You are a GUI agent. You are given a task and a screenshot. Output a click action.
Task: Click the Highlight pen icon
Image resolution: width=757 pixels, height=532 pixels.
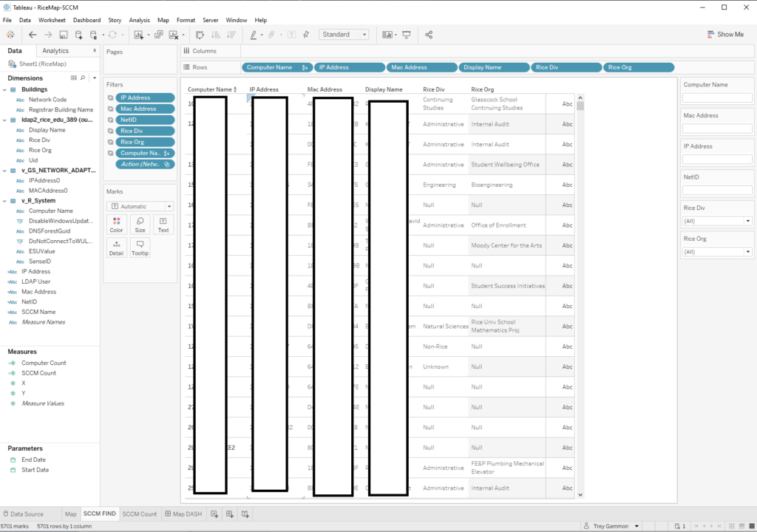click(253, 35)
